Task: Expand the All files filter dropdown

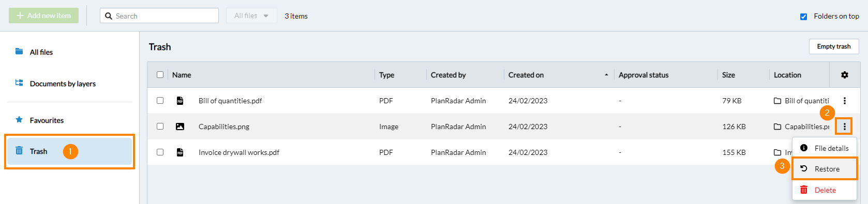Action: click(x=251, y=15)
